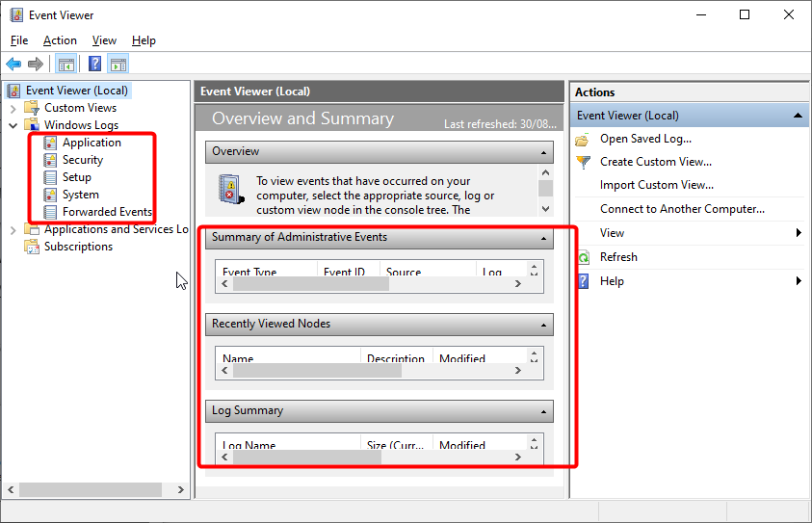
Task: Open the Help menu in menu bar
Action: click(144, 40)
